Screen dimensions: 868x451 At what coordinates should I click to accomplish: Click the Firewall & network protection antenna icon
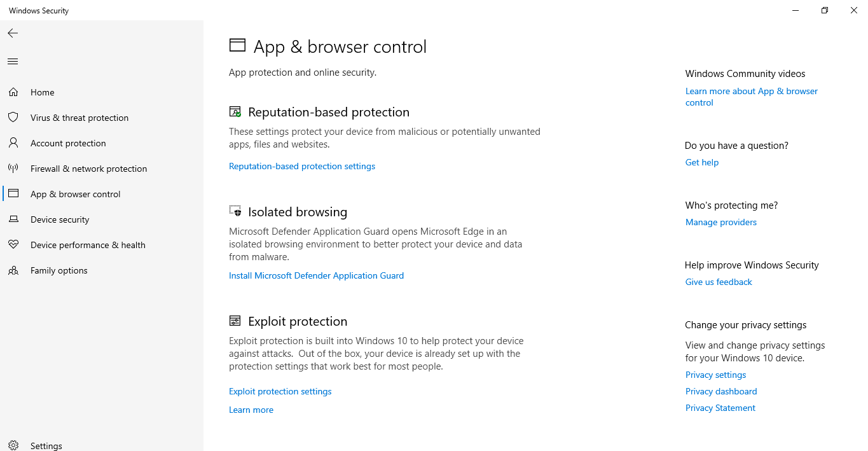point(13,169)
